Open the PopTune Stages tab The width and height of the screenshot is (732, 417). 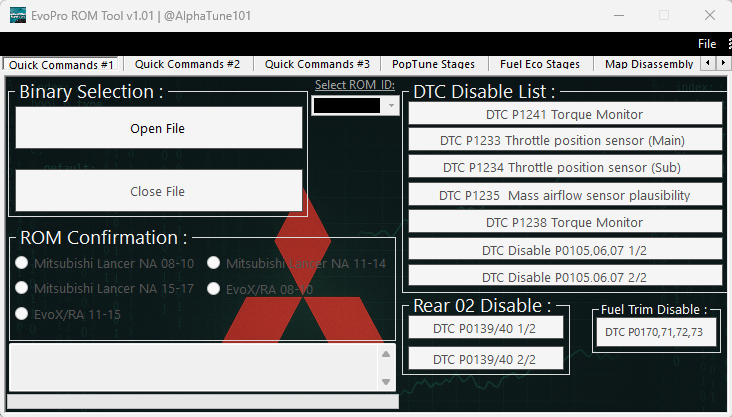pos(433,64)
